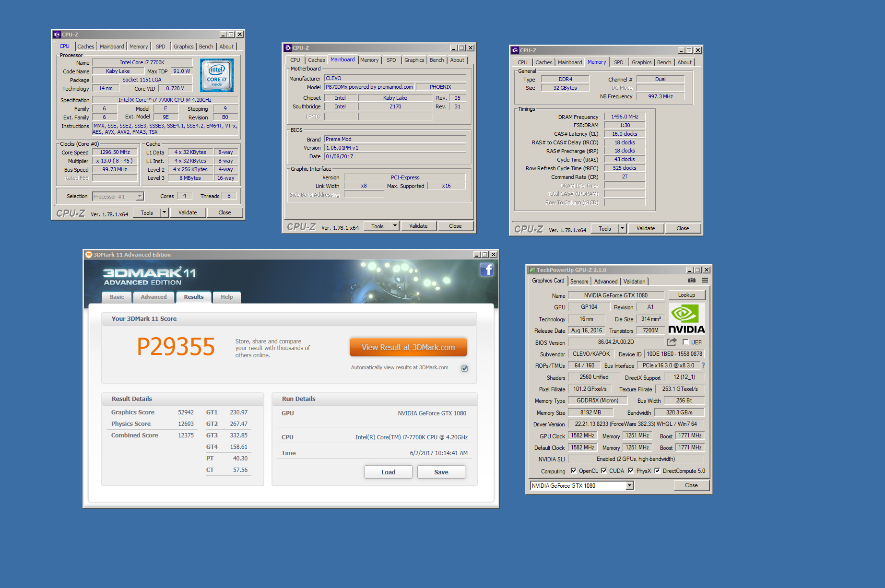Click the Load button in Run Details
This screenshot has width=885, height=588.
click(x=389, y=472)
